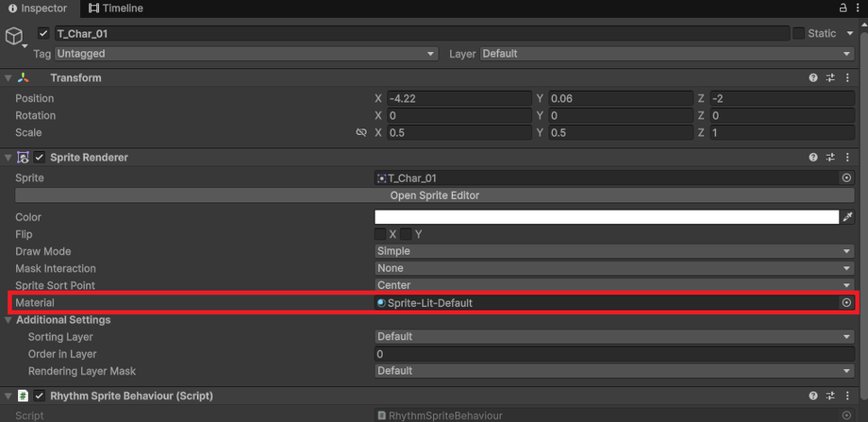Open Transform presets slider icon
868x422 pixels.
[830, 78]
